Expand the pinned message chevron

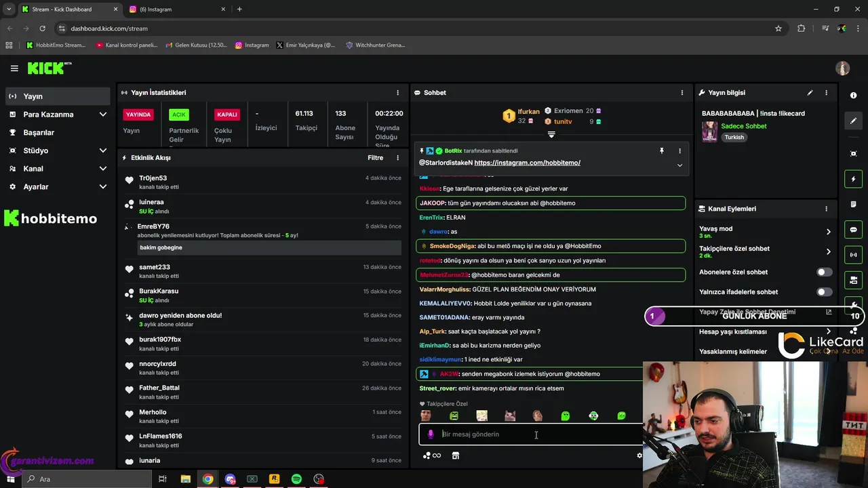[679, 165]
